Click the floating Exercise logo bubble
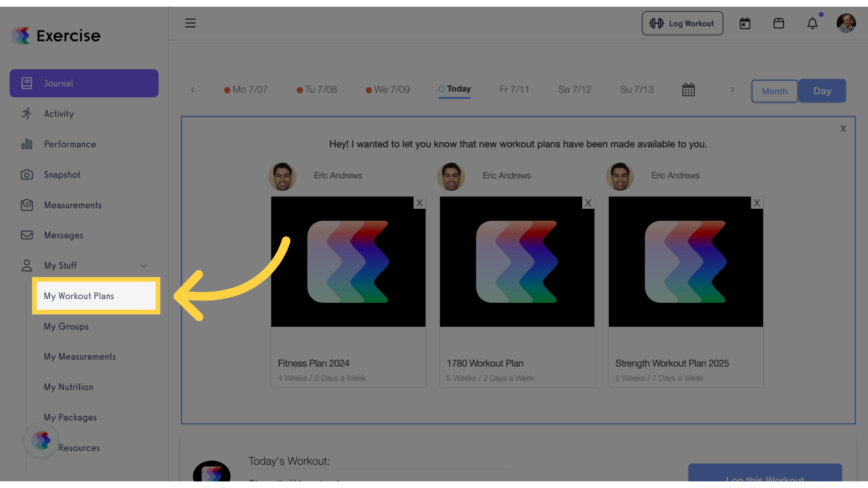The image size is (868, 488). pos(41,440)
